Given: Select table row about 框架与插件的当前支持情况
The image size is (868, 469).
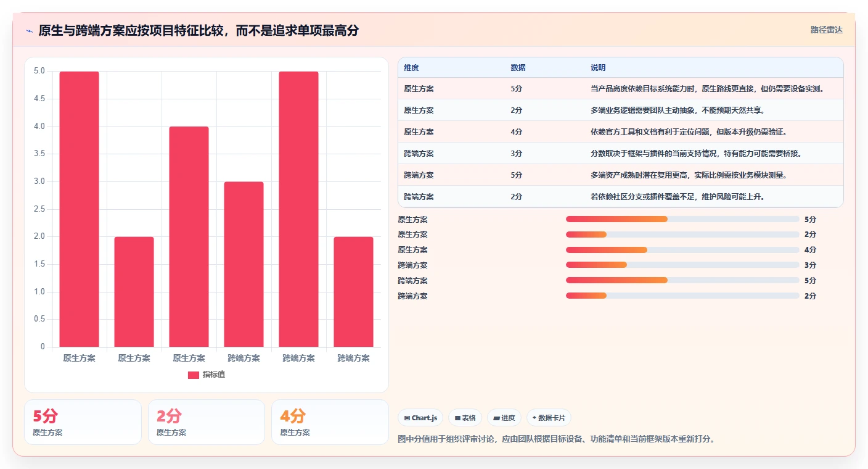Looking at the screenshot, I should pyautogui.click(x=621, y=154).
